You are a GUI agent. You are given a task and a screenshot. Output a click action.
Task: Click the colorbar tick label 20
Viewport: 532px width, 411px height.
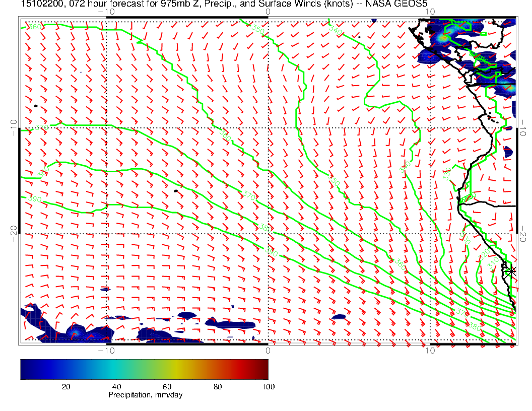[x=65, y=386]
